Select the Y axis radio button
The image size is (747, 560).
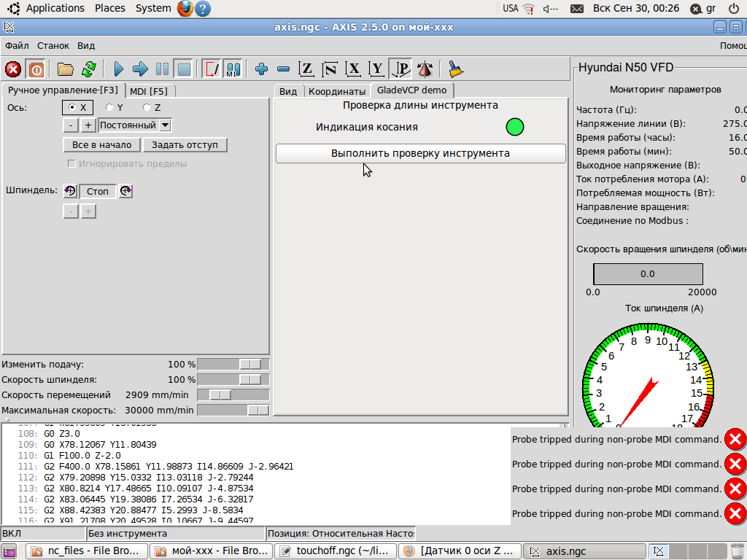(109, 107)
